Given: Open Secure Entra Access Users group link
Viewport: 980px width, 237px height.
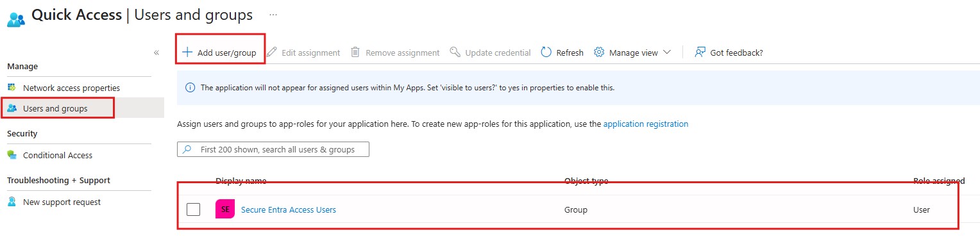Looking at the screenshot, I should 289,209.
